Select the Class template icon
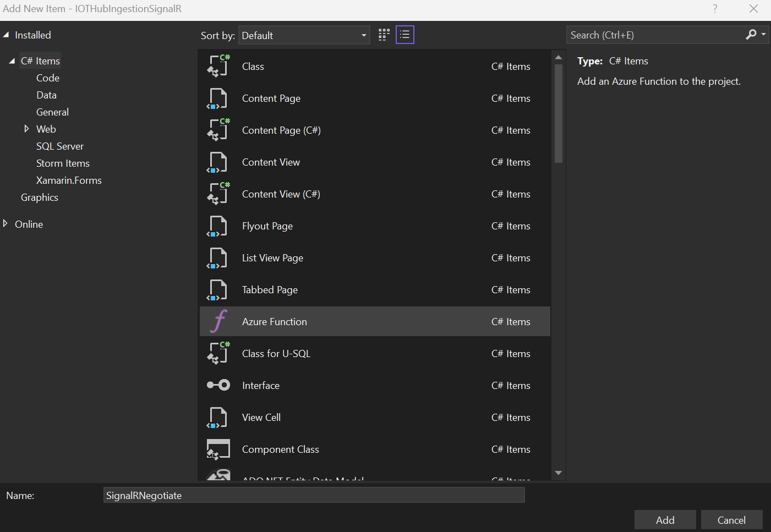Viewport: 771px width, 532px height. coord(218,66)
